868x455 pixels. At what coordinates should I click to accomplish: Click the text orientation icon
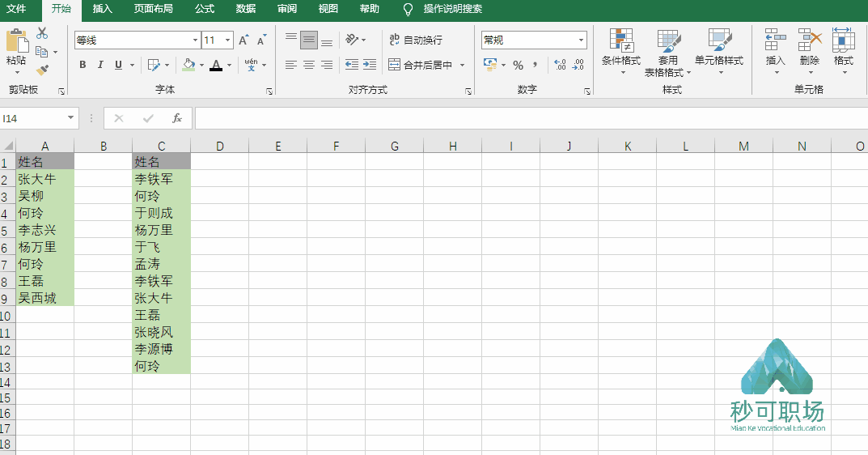click(x=352, y=40)
